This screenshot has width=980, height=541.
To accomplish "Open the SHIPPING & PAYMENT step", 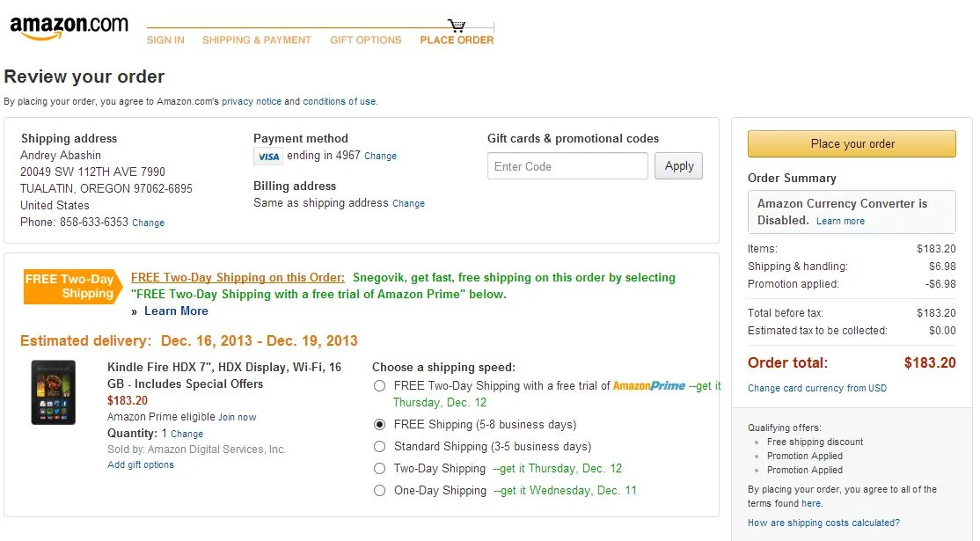I will [257, 40].
